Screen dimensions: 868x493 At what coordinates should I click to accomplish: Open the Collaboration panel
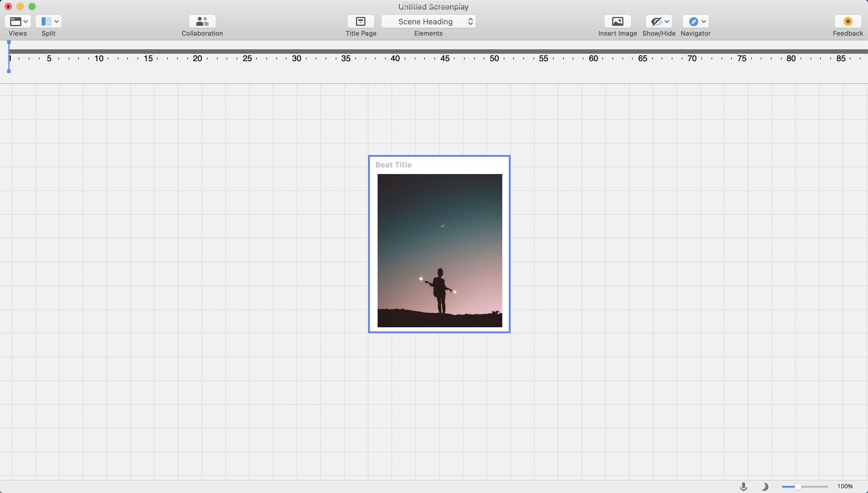coord(202,21)
